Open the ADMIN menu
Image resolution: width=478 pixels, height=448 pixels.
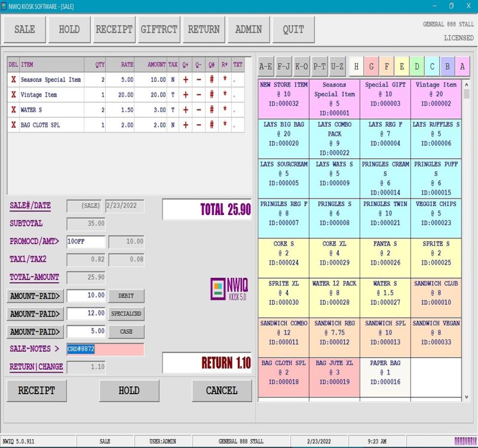(x=249, y=29)
